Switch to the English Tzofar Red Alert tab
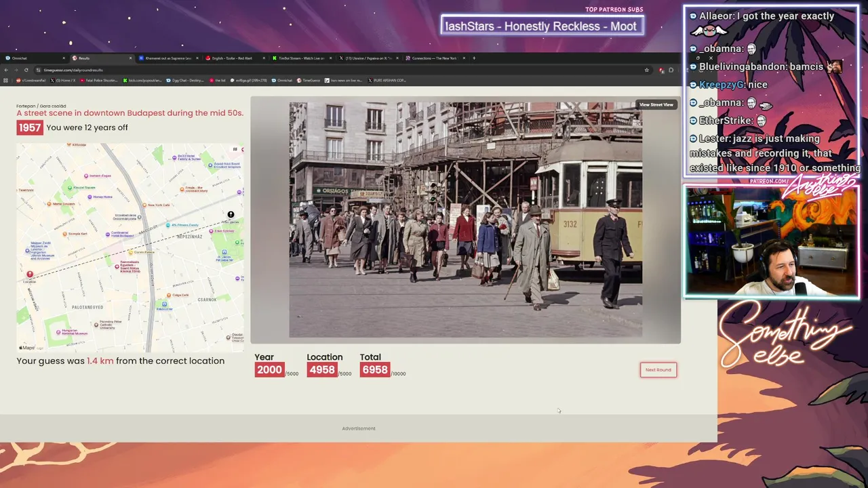Screen dimensions: 868x488 pyautogui.click(x=235, y=58)
